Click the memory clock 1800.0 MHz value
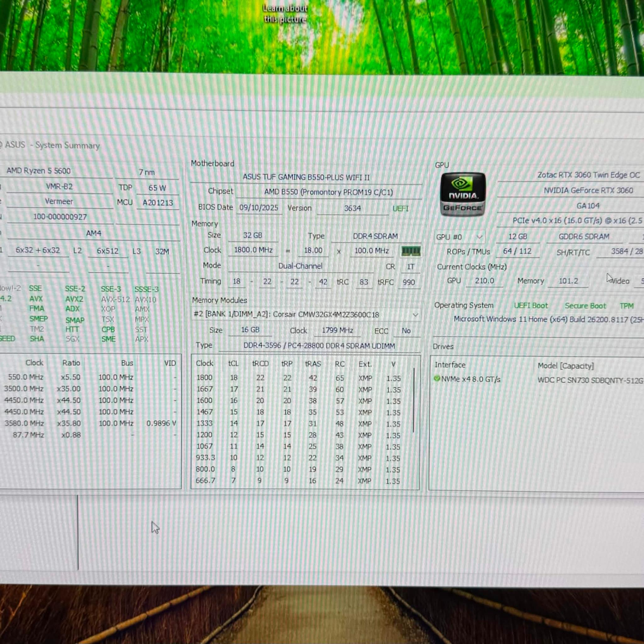This screenshot has width=644, height=644. pyautogui.click(x=253, y=250)
